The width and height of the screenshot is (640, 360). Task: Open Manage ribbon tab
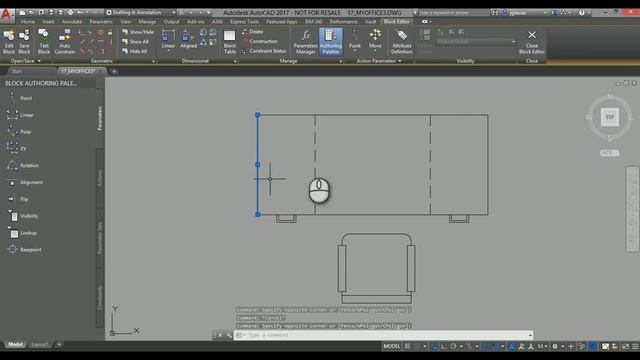pyautogui.click(x=147, y=22)
